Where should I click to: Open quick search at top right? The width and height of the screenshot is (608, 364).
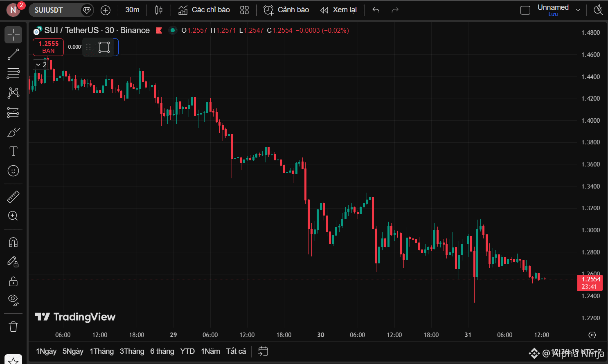click(x=598, y=10)
